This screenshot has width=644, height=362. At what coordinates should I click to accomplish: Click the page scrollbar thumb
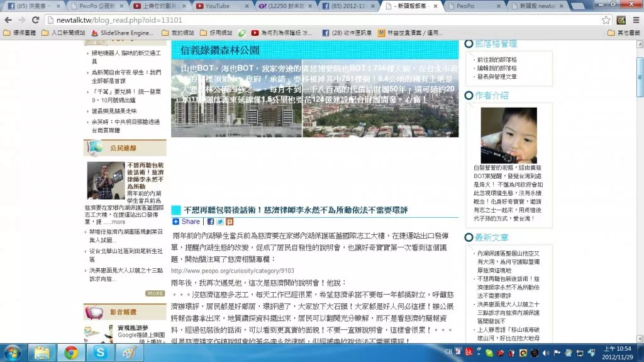coord(640,77)
